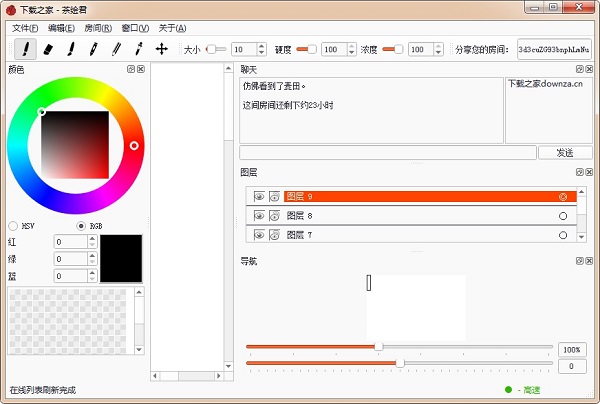Click the lock icon on 图层 8
The width and height of the screenshot is (600, 404).
tap(274, 216)
